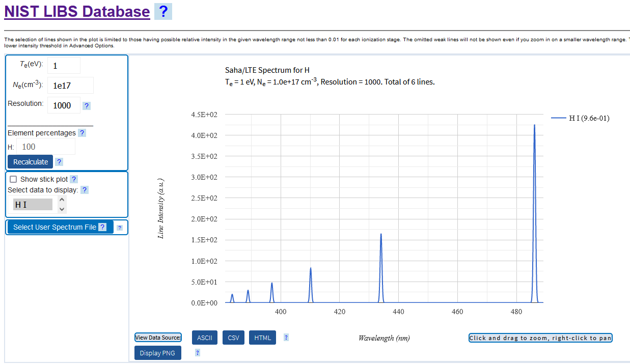Open help icon next to HTML button
Viewport: 630px width, 364px height.
(x=286, y=338)
